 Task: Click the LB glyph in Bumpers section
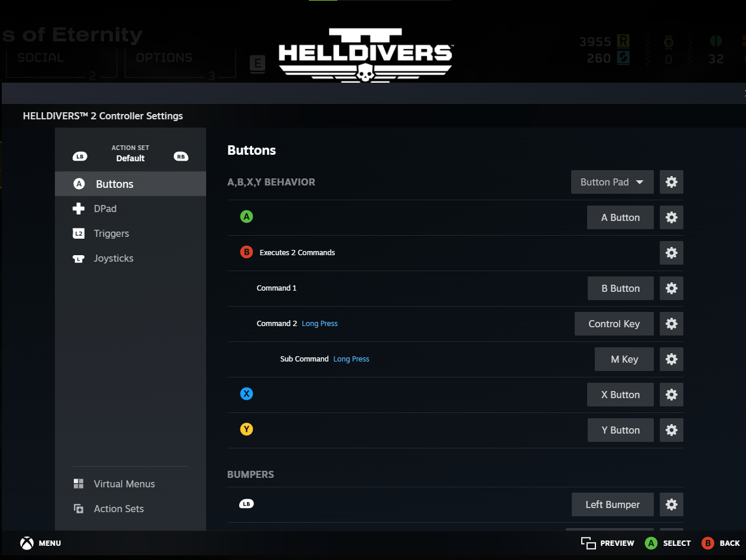(x=246, y=504)
